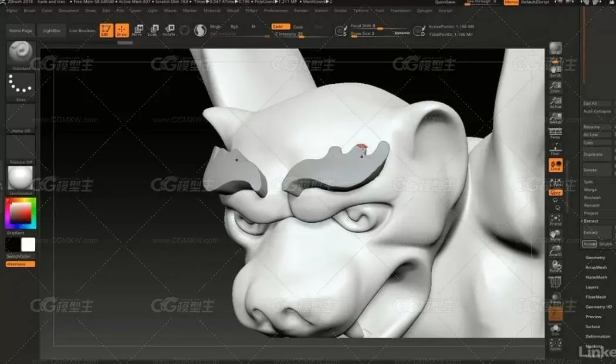
Task: Toggle Live Boolean mode
Action: pyautogui.click(x=82, y=30)
